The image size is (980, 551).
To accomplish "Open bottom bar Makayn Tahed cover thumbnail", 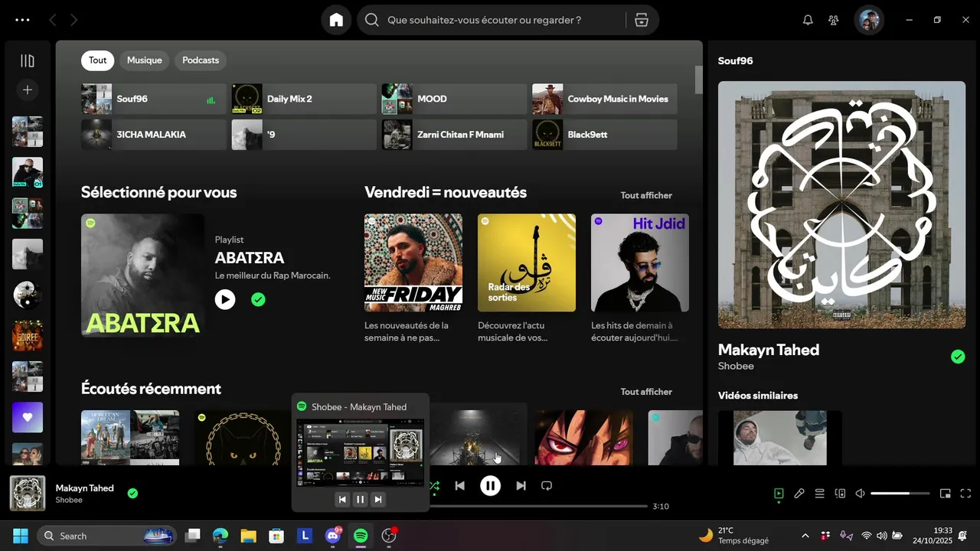I will pyautogui.click(x=28, y=494).
